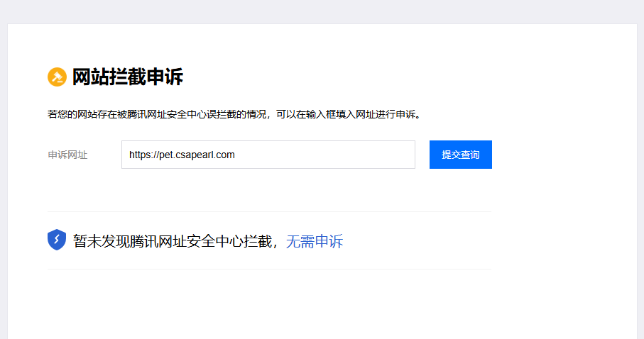Viewport: 644px width, 339px height.
Task: Click the blue shield security icon
Action: 57,240
